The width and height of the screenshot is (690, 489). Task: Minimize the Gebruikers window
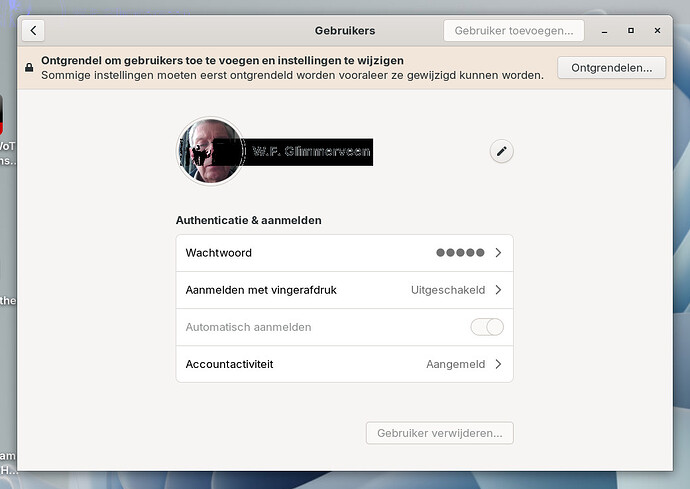coord(605,31)
